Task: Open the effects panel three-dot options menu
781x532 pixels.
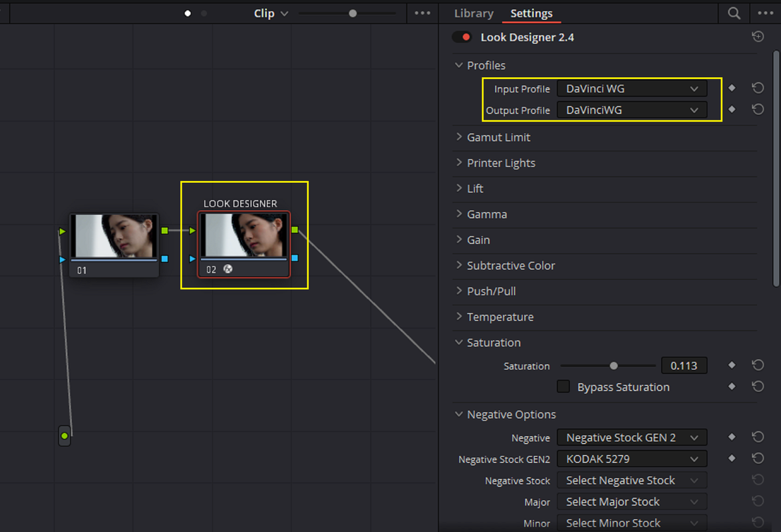Action: [x=765, y=13]
